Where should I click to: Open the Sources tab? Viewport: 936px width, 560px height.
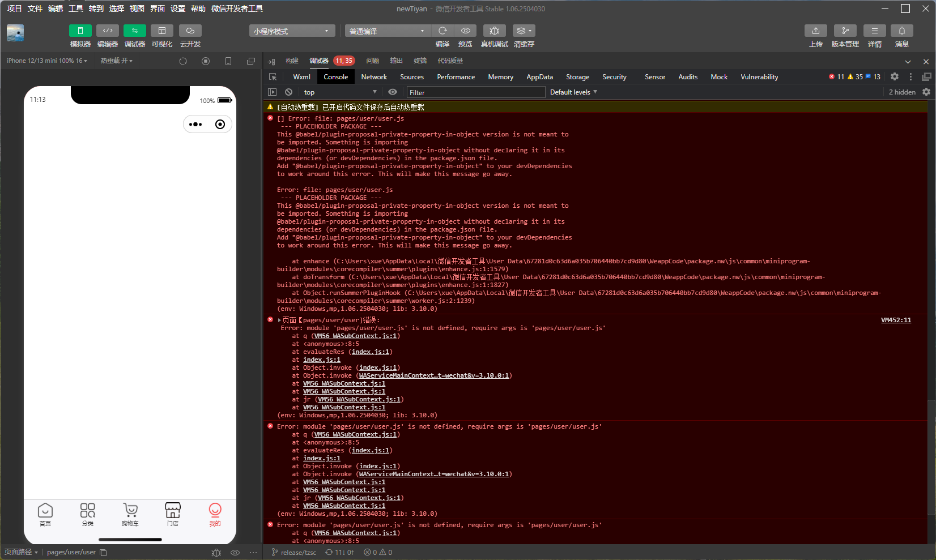[412, 76]
